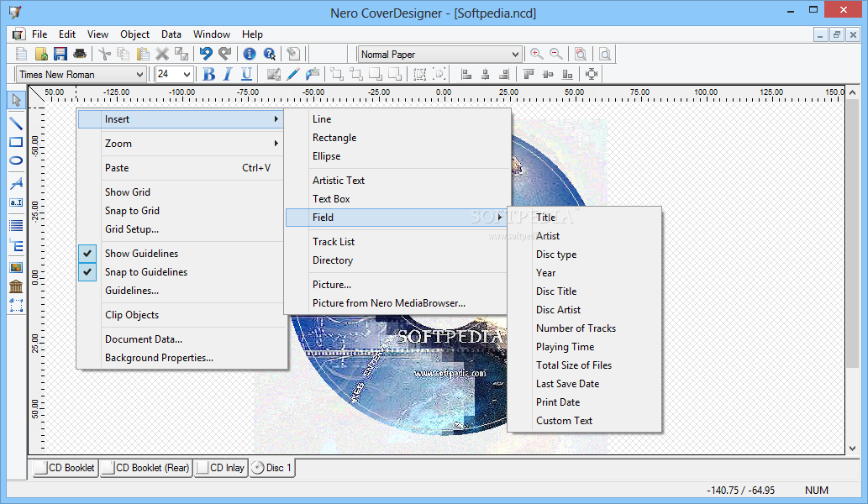Click the context Help pointer icon
The height and width of the screenshot is (504, 868).
click(270, 54)
